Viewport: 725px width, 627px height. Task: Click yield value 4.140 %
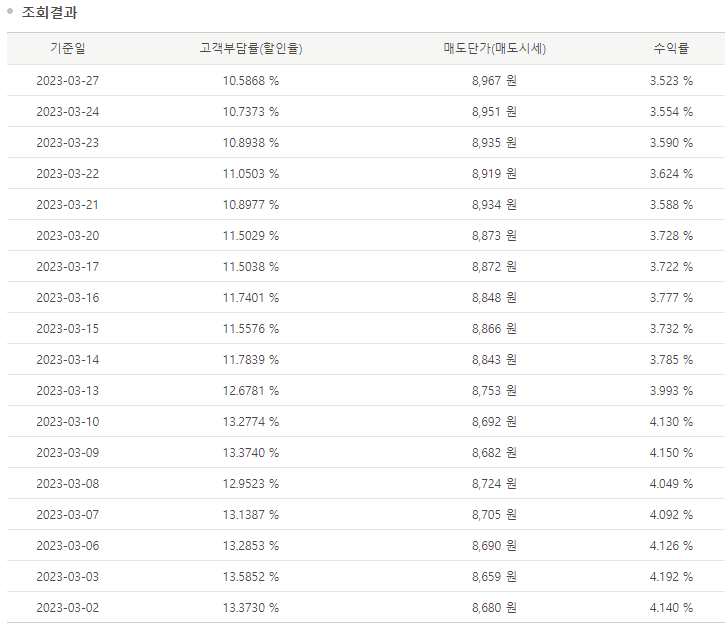671,607
